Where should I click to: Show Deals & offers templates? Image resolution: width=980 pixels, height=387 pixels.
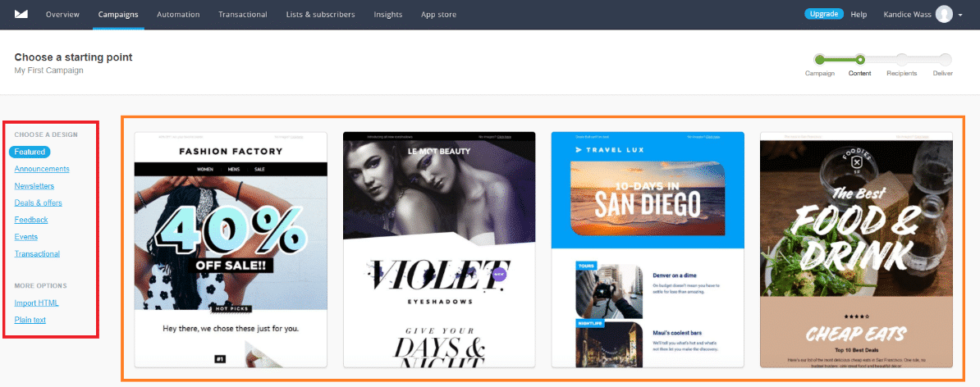tap(38, 203)
